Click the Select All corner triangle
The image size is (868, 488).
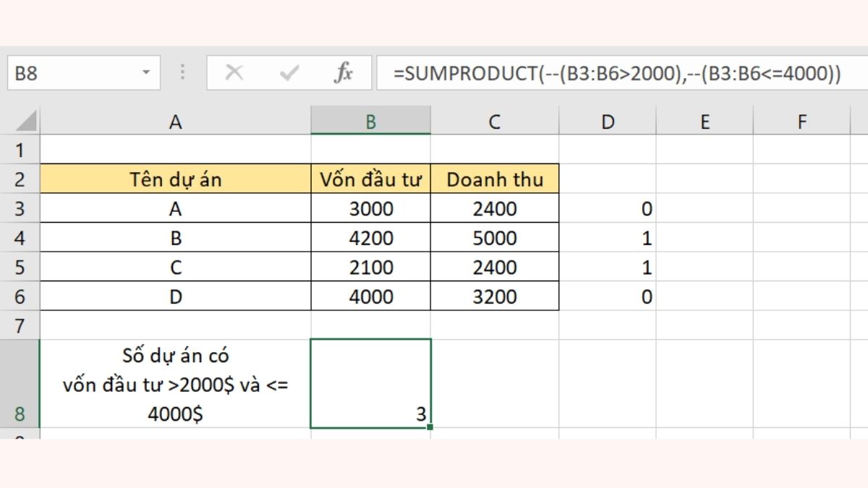(x=25, y=121)
